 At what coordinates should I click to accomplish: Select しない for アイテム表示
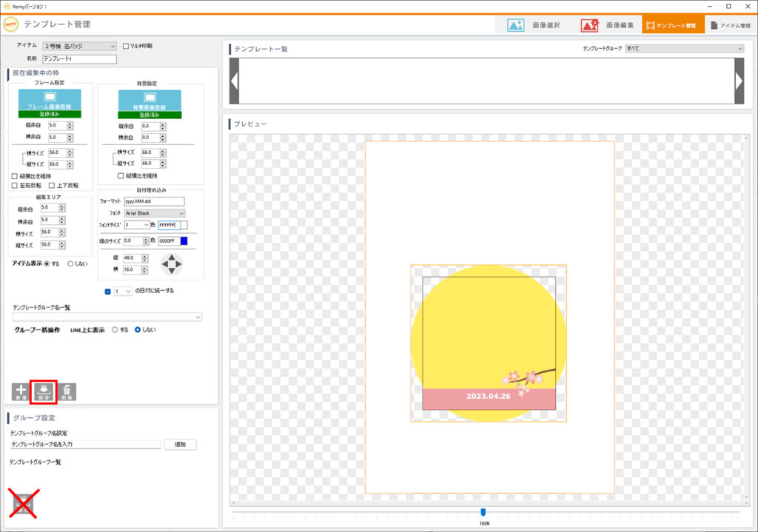point(71,263)
